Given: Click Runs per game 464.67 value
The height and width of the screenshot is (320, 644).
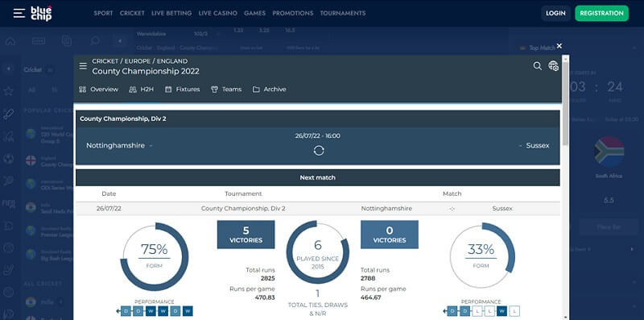Looking at the screenshot, I should click(x=371, y=297).
